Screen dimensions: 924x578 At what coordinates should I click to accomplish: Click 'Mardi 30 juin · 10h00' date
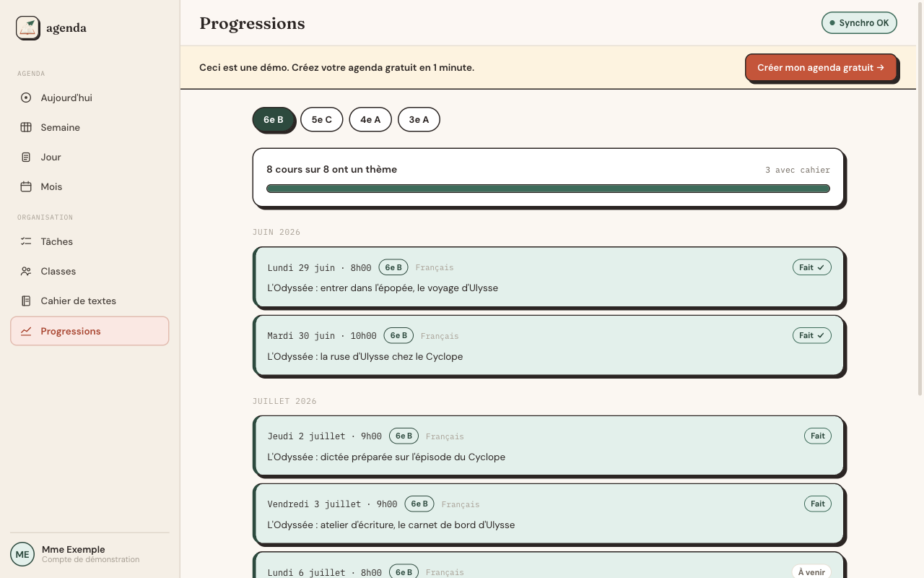click(322, 335)
